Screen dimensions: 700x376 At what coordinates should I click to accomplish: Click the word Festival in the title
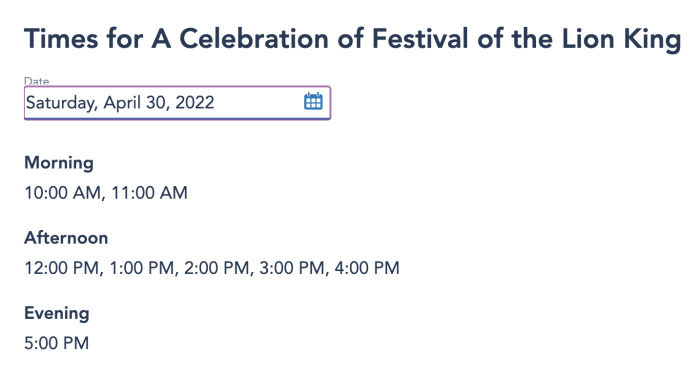(x=420, y=38)
